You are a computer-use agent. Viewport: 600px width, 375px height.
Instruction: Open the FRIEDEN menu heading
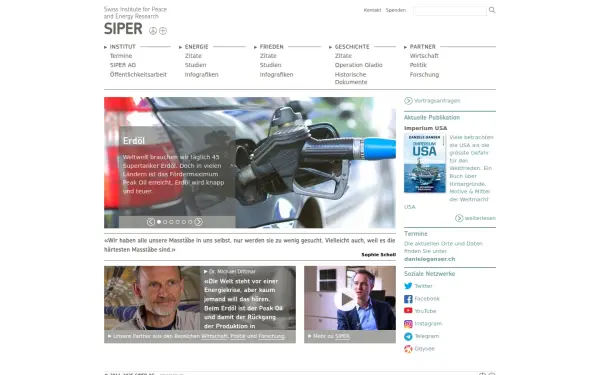click(x=272, y=47)
